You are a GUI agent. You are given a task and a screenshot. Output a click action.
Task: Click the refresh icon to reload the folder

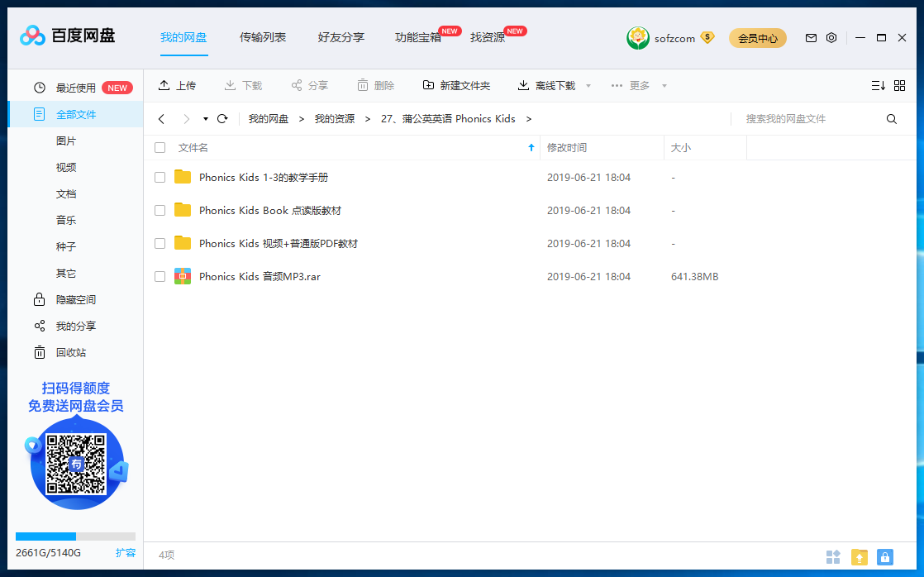tap(221, 118)
